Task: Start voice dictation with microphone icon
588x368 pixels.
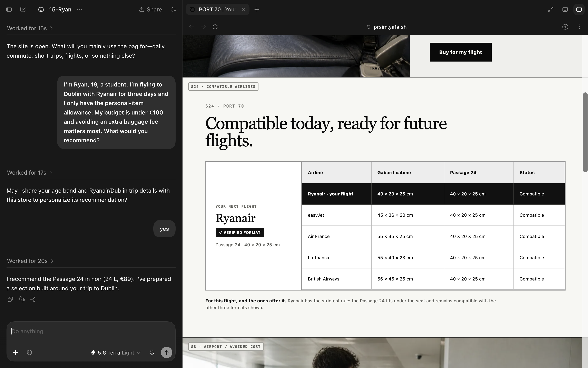Action: point(152,352)
